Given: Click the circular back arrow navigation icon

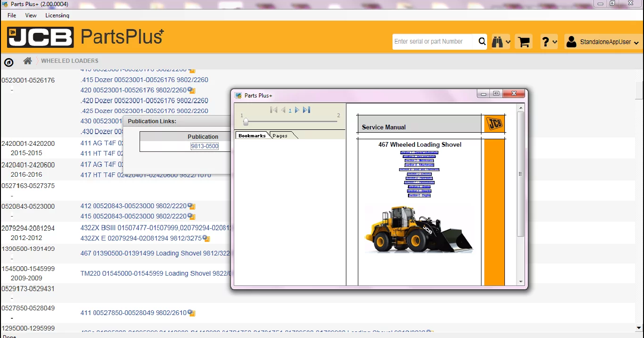Looking at the screenshot, I should (8, 62).
